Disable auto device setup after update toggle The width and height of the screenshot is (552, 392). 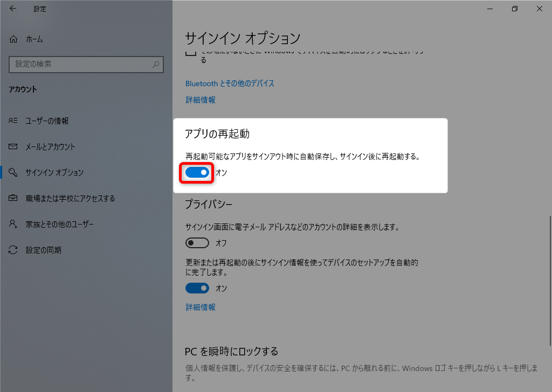point(197,289)
